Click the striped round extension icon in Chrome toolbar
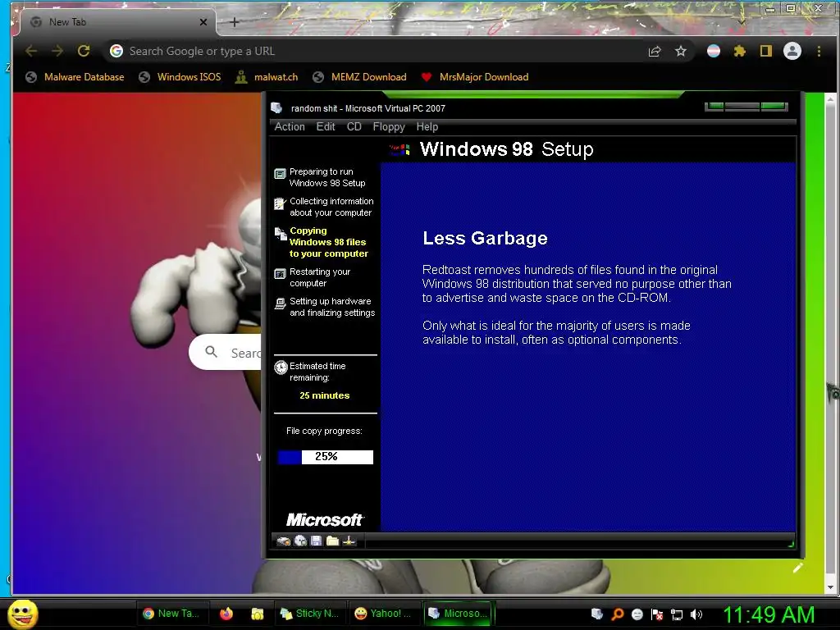Screen dimensions: 840x630 [714, 51]
